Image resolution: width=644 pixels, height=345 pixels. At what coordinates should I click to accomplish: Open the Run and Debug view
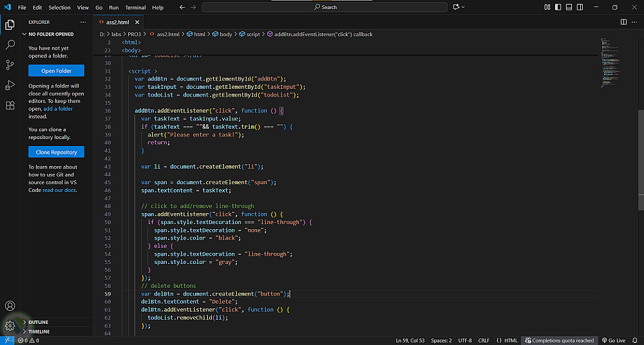(x=10, y=85)
